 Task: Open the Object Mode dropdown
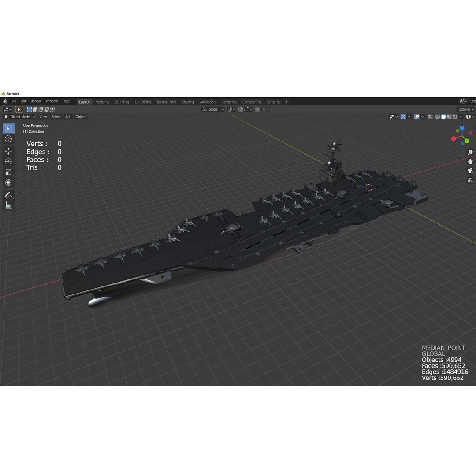point(20,117)
